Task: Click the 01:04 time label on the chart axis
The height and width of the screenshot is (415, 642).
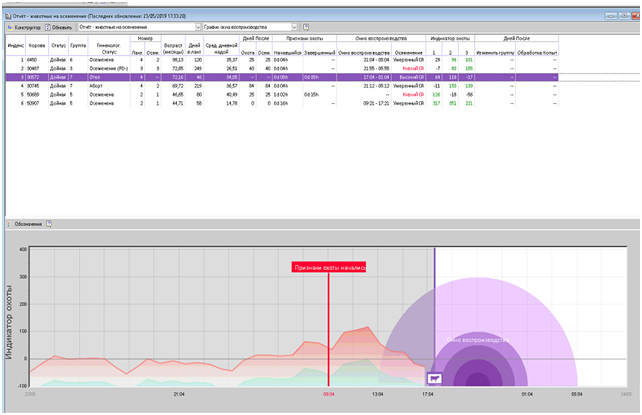Action: tap(527, 394)
